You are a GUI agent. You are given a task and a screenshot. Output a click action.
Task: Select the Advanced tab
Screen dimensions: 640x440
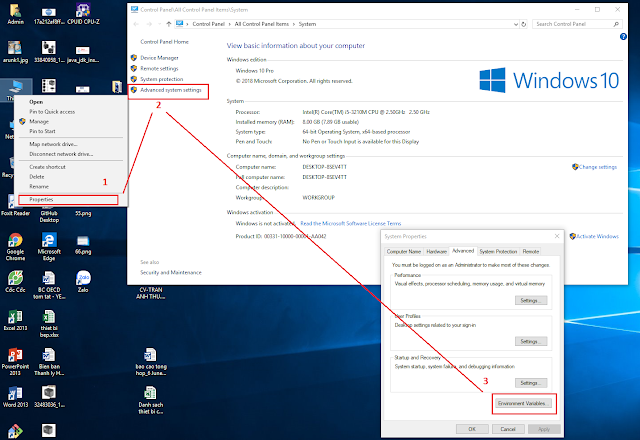click(463, 251)
